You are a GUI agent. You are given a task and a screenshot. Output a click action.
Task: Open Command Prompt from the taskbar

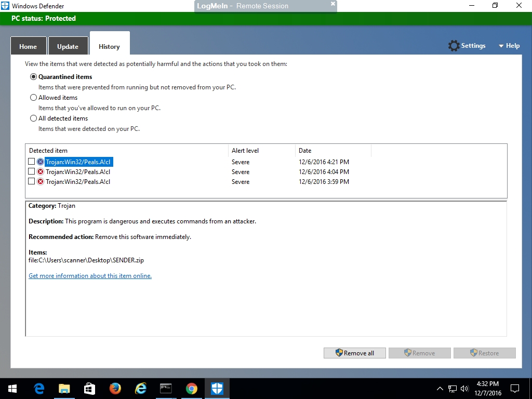(166, 389)
